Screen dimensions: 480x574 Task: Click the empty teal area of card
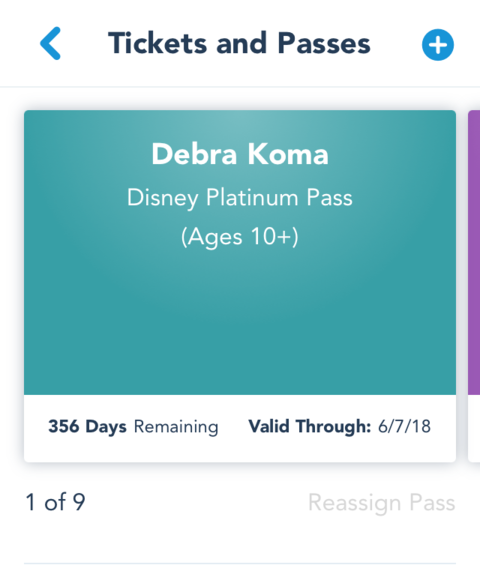(240, 326)
